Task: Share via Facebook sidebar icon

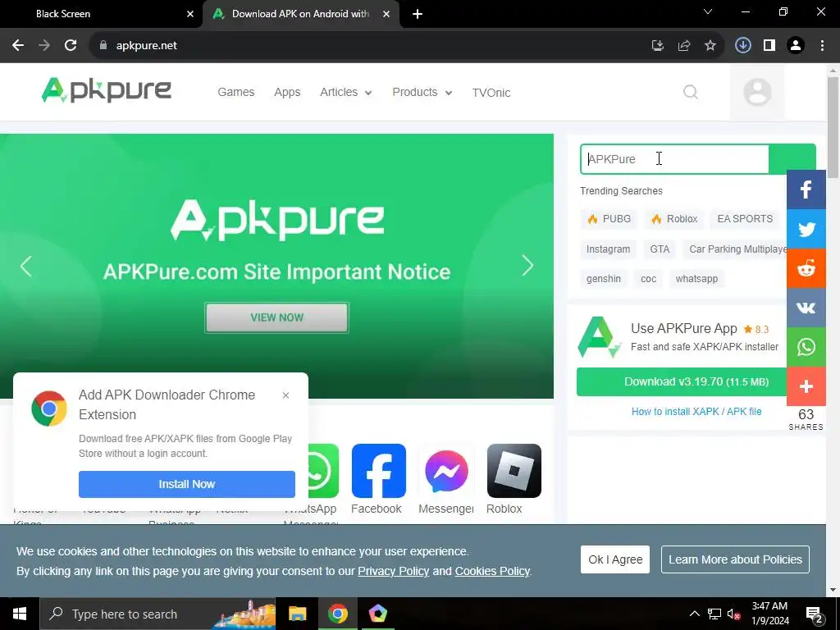Action: [x=806, y=189]
